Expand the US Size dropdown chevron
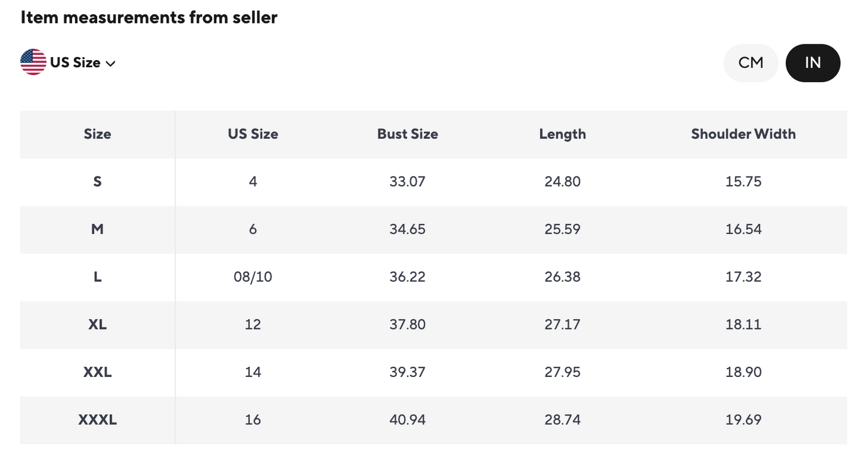 111,63
